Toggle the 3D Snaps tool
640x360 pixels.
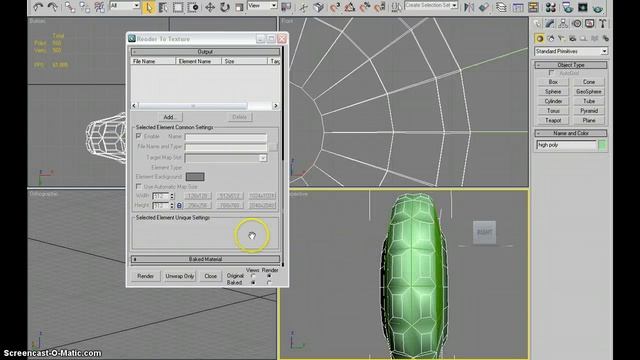(x=335, y=7)
